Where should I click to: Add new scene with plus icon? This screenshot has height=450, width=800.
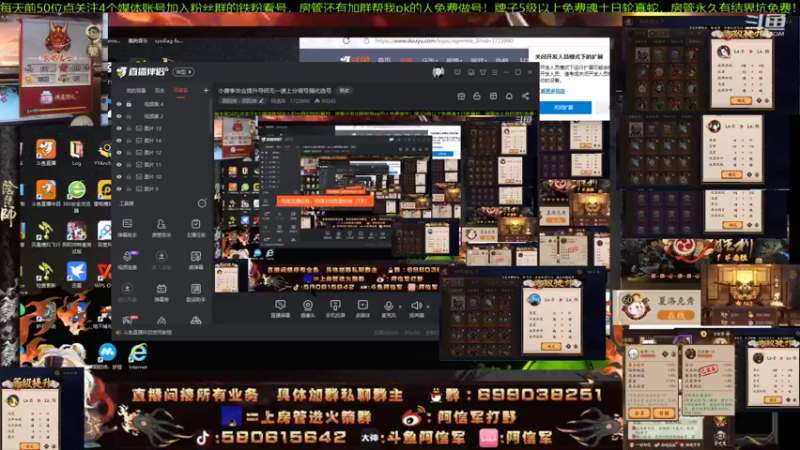point(206,90)
